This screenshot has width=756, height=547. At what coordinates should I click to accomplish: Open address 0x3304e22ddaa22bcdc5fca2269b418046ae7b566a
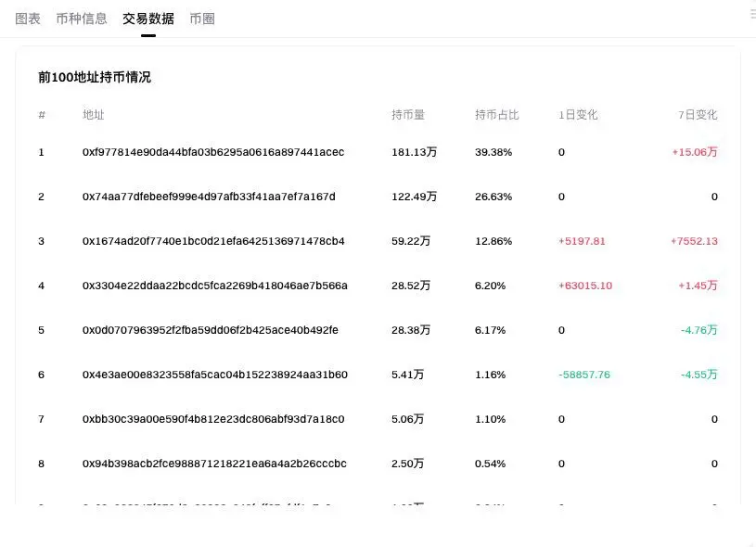click(x=215, y=286)
